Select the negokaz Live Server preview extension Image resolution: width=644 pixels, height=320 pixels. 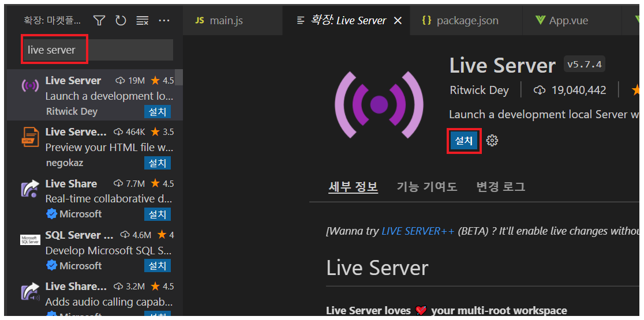[x=94, y=146]
